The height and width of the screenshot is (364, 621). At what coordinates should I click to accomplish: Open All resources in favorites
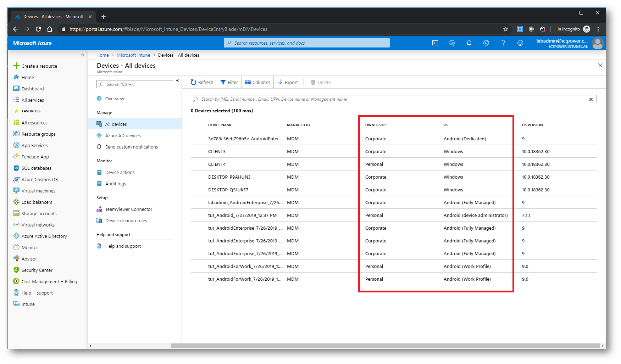(x=31, y=123)
